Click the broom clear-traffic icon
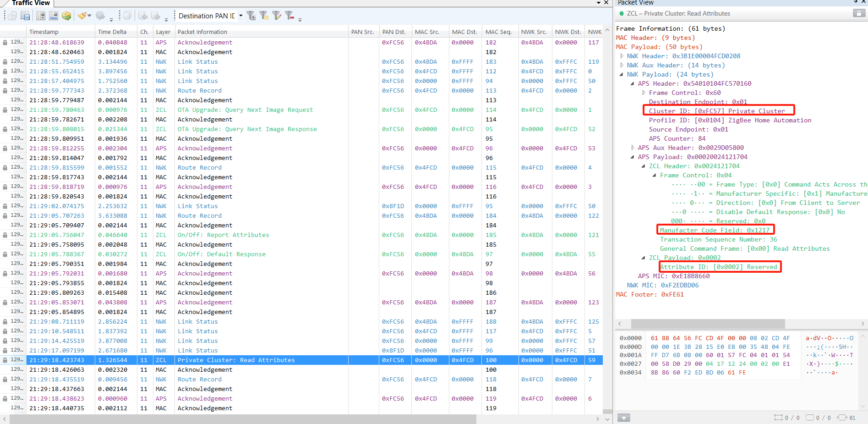This screenshot has height=424, width=868. tap(82, 16)
